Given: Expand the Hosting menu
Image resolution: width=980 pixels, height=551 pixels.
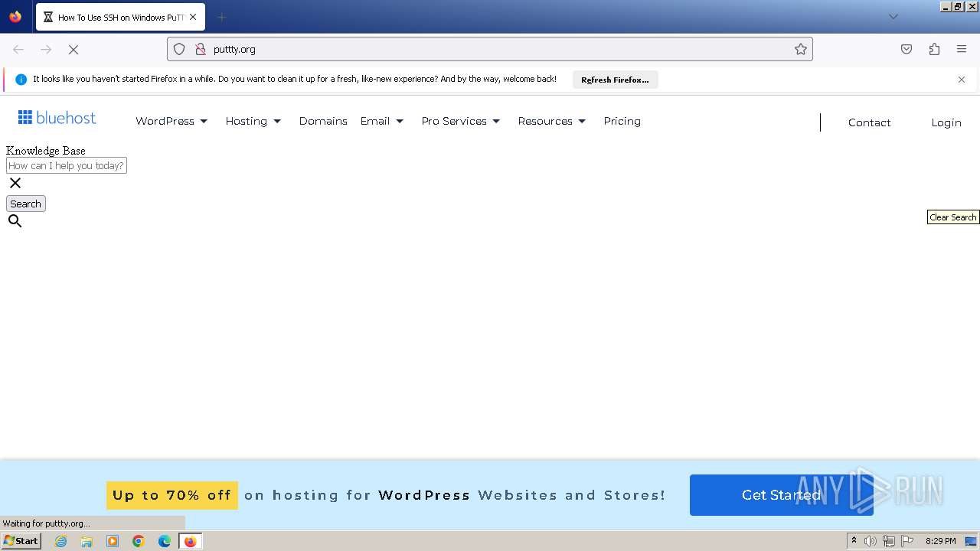Looking at the screenshot, I should pos(253,121).
